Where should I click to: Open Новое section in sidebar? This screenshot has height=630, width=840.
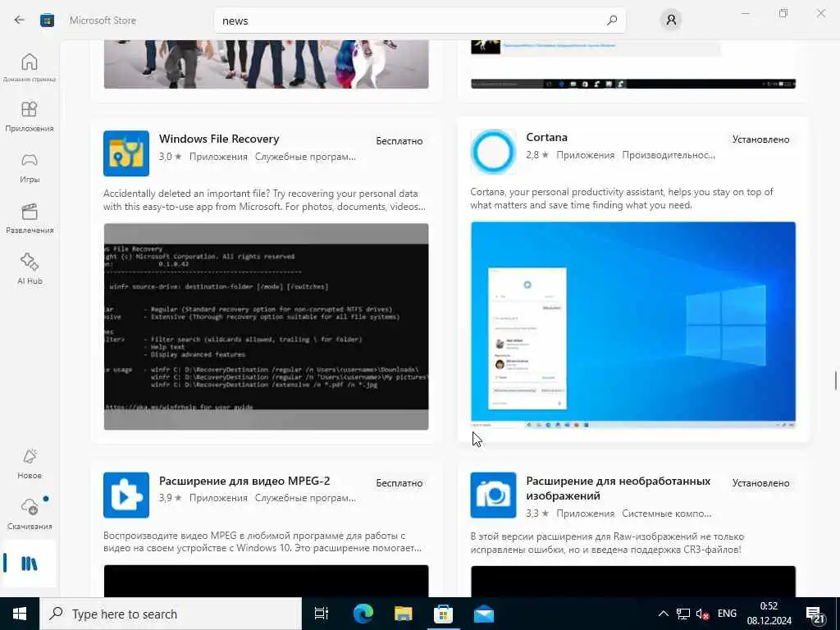[x=30, y=464]
